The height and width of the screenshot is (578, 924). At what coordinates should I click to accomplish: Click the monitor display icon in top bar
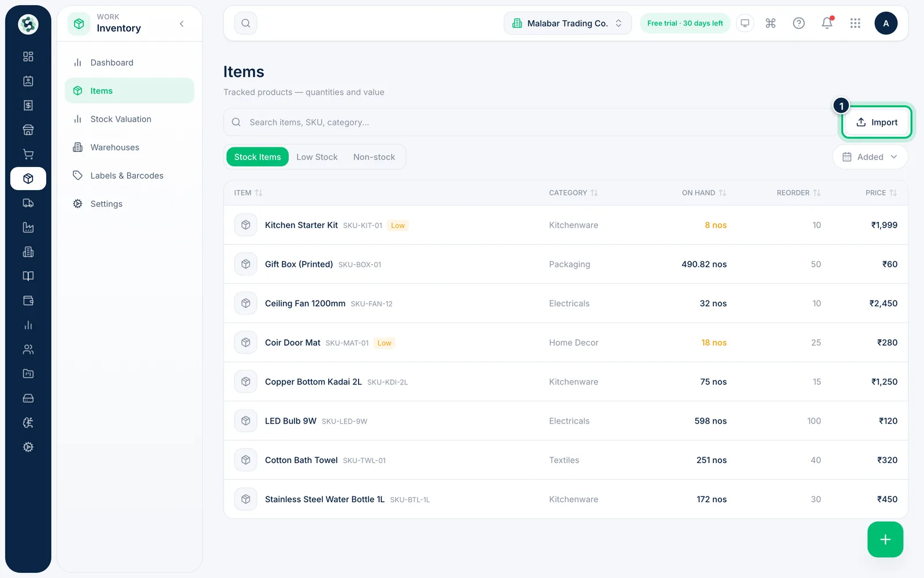(x=745, y=23)
